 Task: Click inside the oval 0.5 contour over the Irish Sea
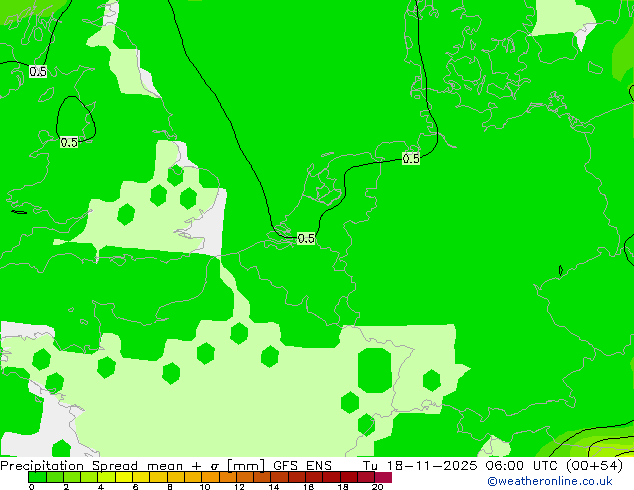[75, 118]
